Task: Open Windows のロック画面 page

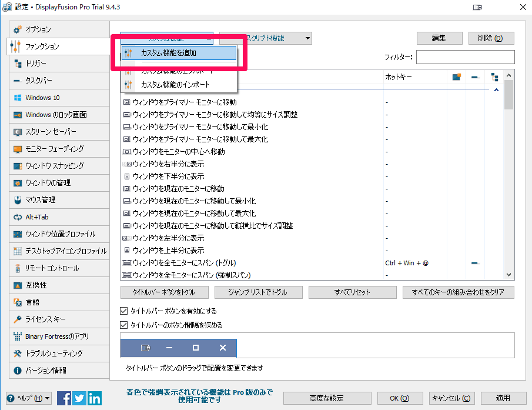Action: coord(59,115)
